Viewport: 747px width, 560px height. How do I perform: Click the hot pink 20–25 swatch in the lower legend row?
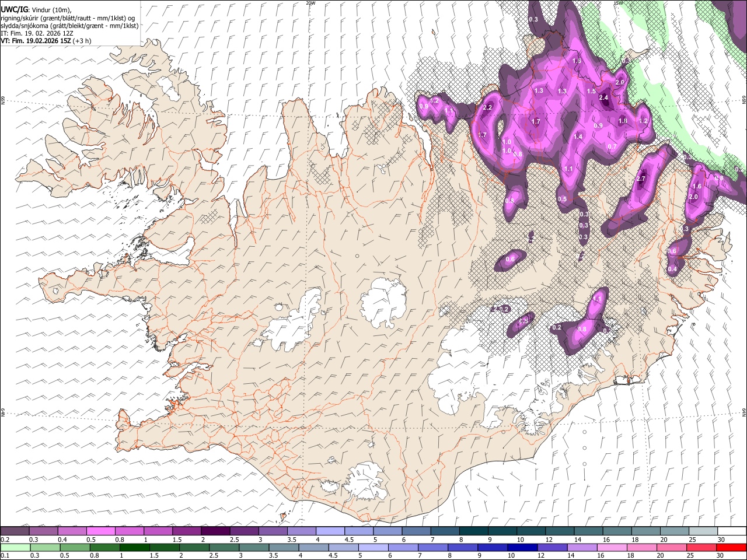tap(671, 547)
